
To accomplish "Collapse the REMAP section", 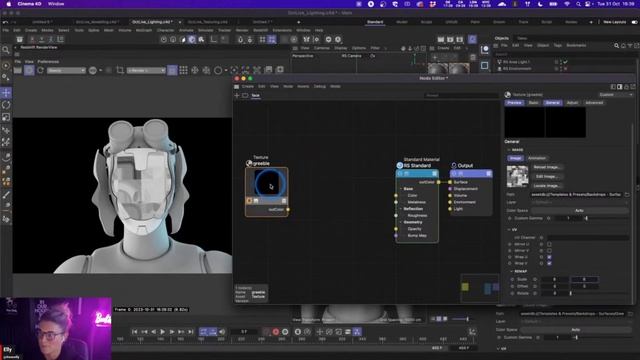I will tap(511, 271).
